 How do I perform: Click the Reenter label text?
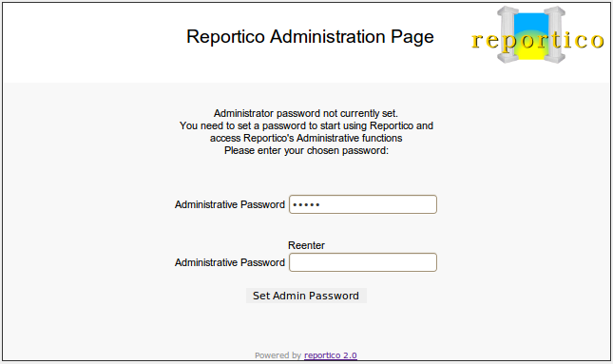[x=306, y=245]
